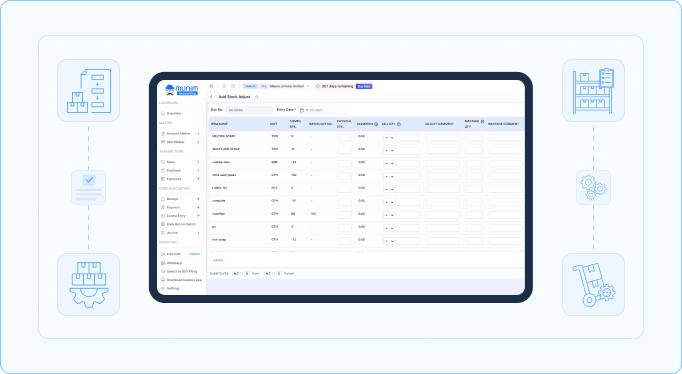Click the WASTAGE COMMENT column header
Image resolution: width=682 pixels, height=374 pixels.
[x=504, y=124]
